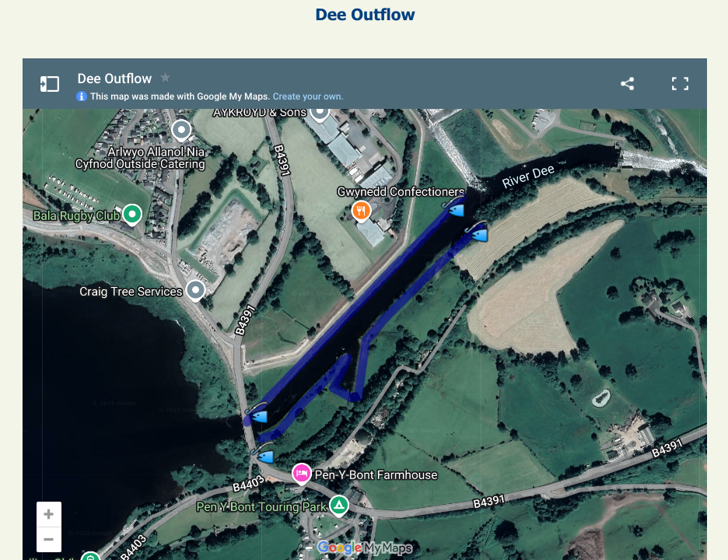
Task: Select the Pen Y Bont Touring Park marker
Action: [x=339, y=506]
